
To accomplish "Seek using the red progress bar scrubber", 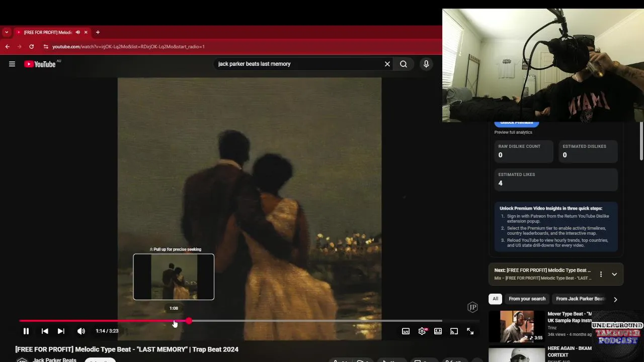I will pos(189,321).
